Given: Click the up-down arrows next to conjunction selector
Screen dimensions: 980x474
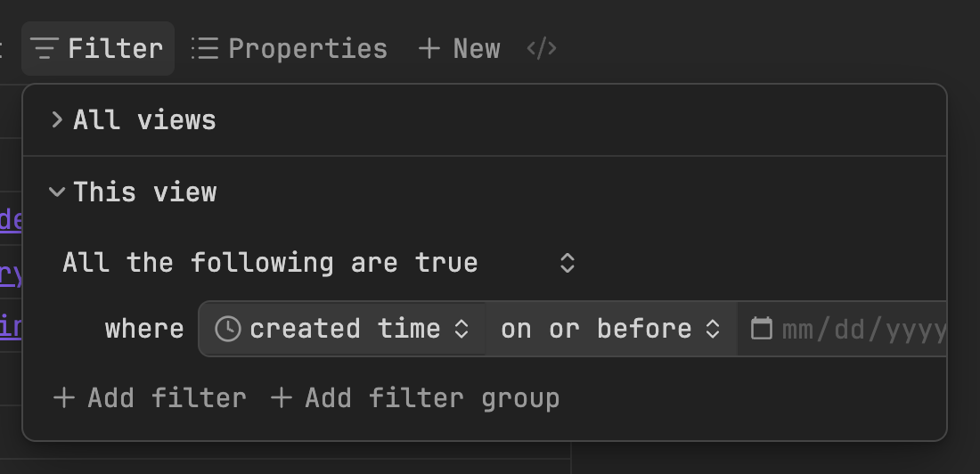Looking at the screenshot, I should coord(568,263).
